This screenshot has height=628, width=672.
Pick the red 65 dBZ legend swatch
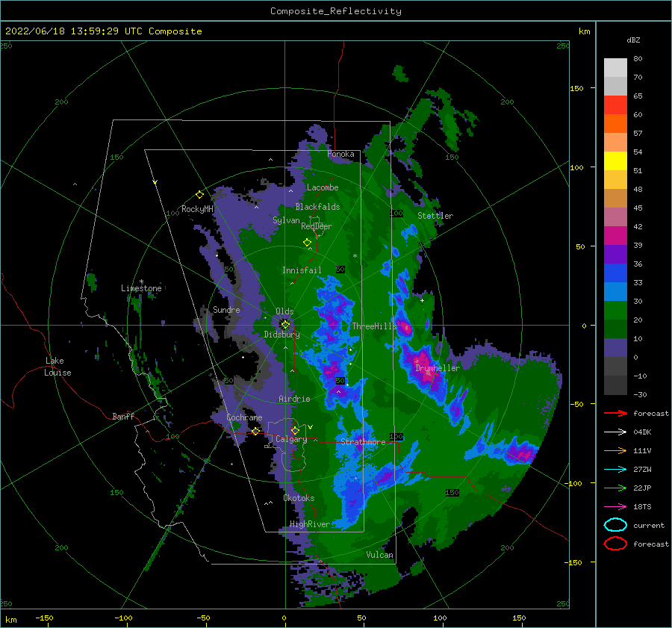pos(615,105)
